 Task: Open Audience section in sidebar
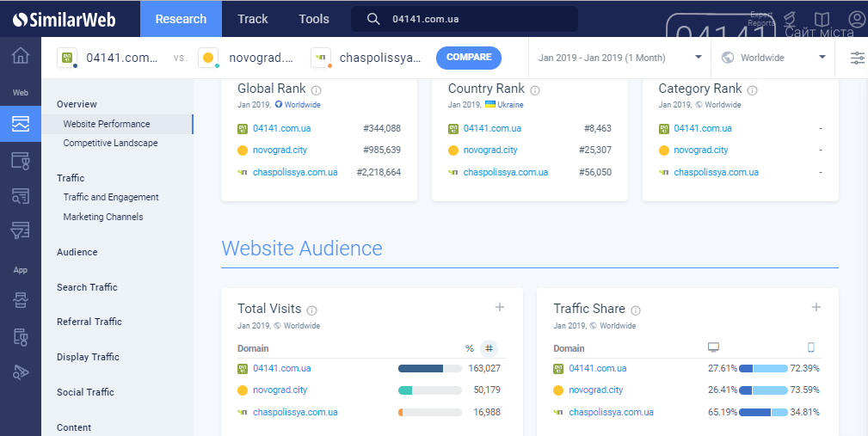click(77, 252)
